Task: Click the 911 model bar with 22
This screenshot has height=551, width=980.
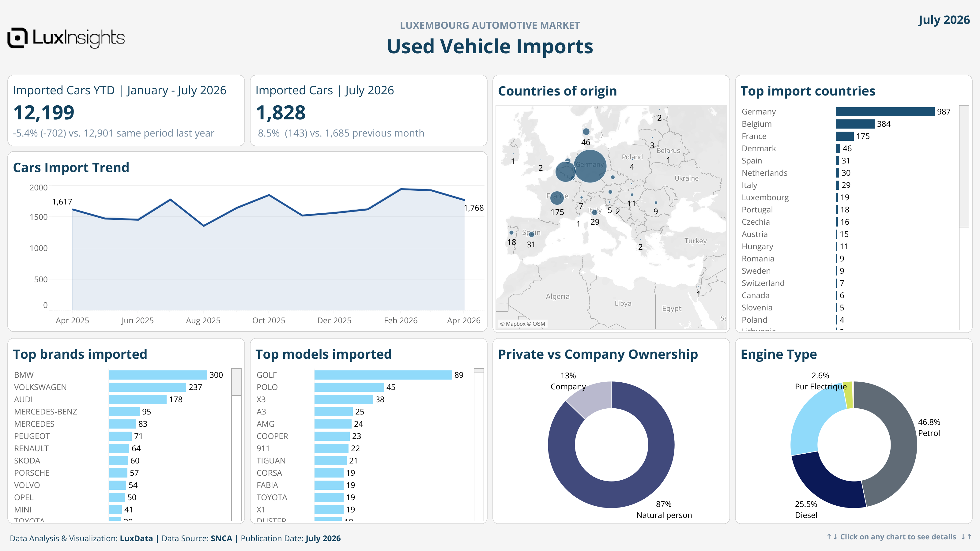Action: [x=331, y=448]
